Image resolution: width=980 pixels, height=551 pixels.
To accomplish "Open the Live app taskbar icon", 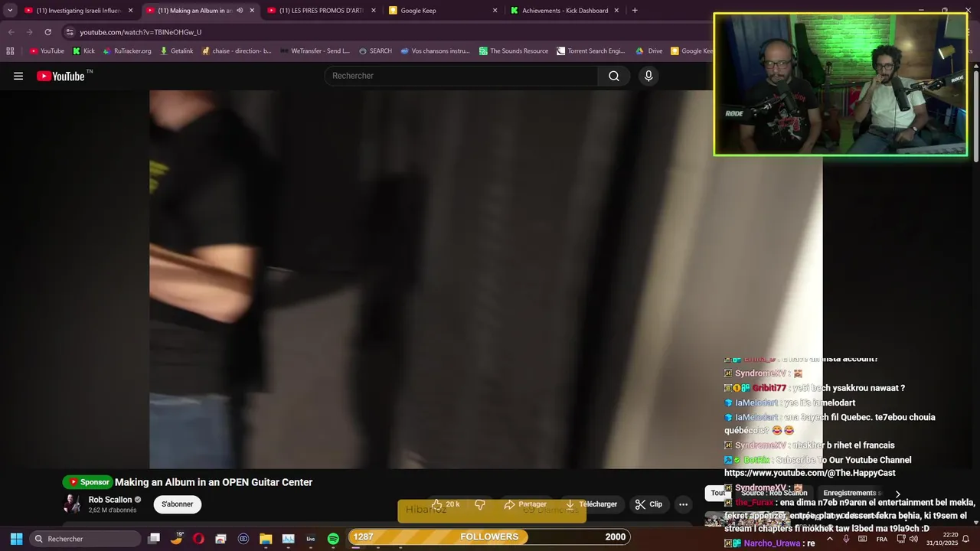I will point(311,539).
